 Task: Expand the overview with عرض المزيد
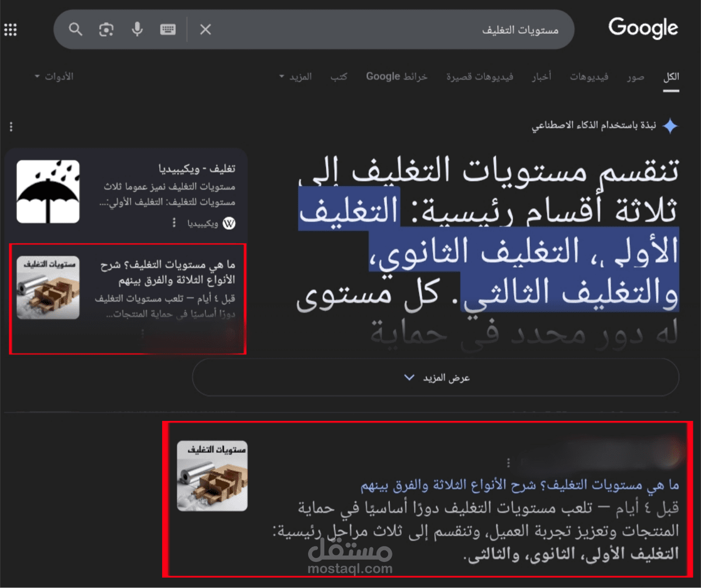(435, 377)
